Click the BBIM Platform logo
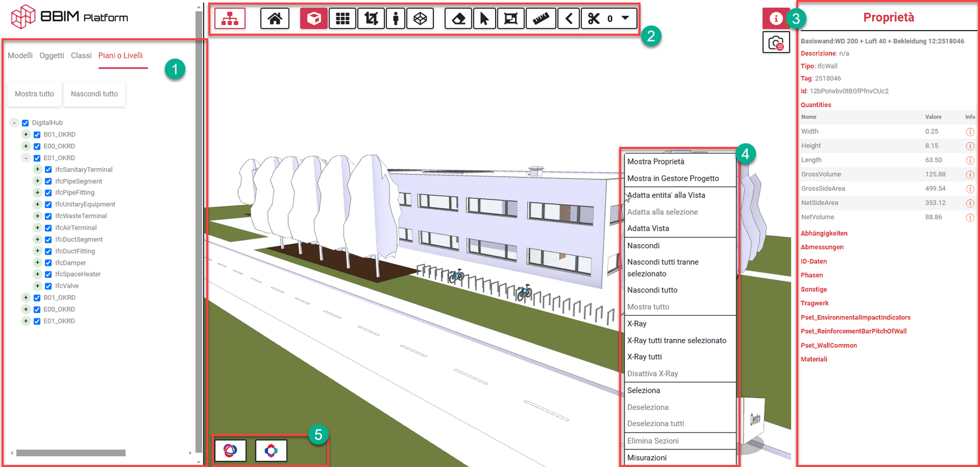 tap(69, 16)
